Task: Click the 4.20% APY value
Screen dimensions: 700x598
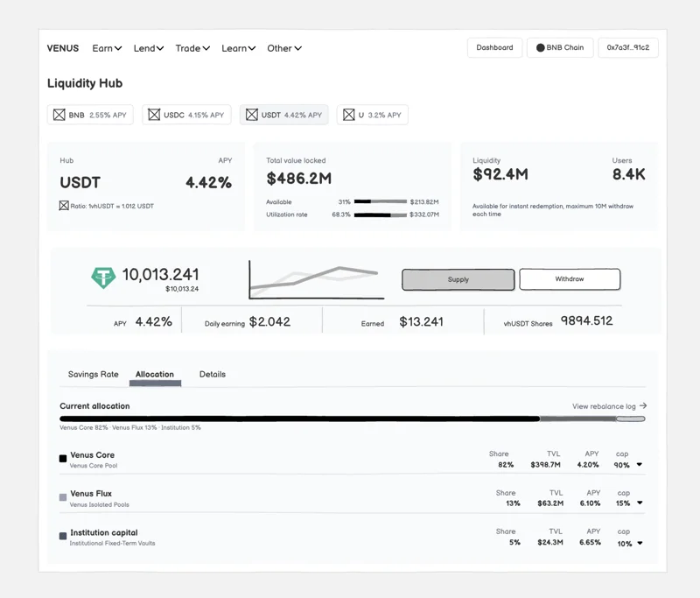Action: pos(588,464)
